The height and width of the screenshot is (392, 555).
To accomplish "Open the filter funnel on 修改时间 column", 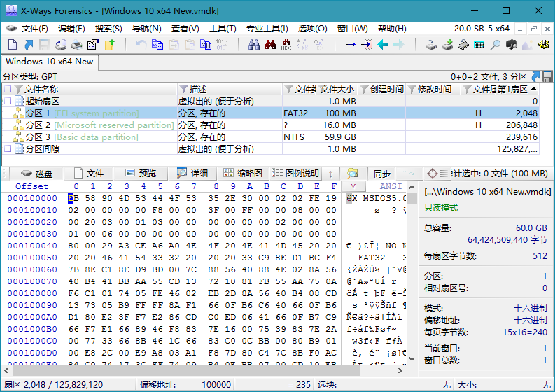I will click(412, 90).
